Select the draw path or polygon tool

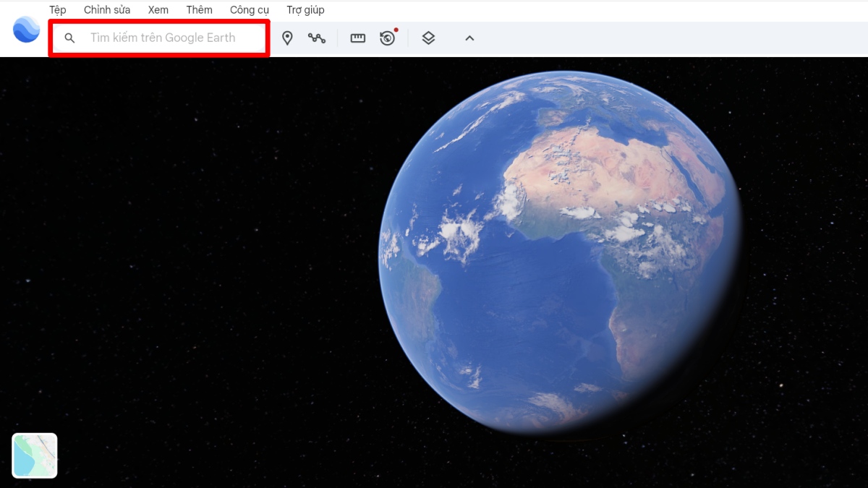pyautogui.click(x=317, y=38)
